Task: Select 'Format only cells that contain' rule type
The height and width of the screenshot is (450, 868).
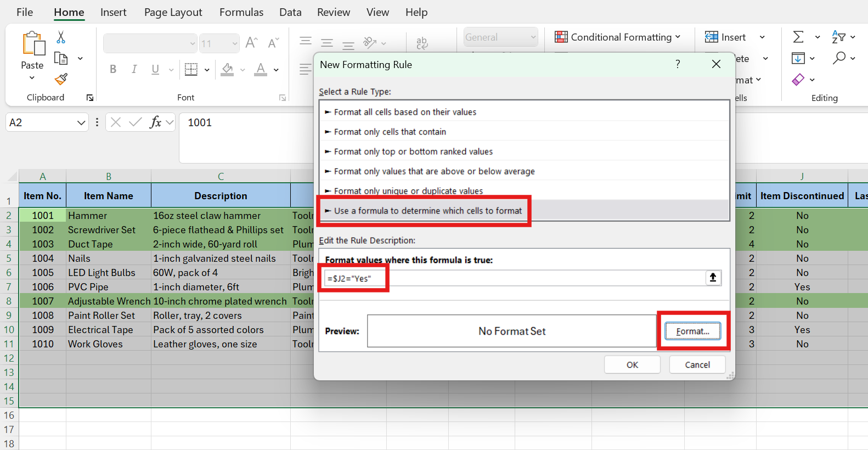Action: point(390,132)
